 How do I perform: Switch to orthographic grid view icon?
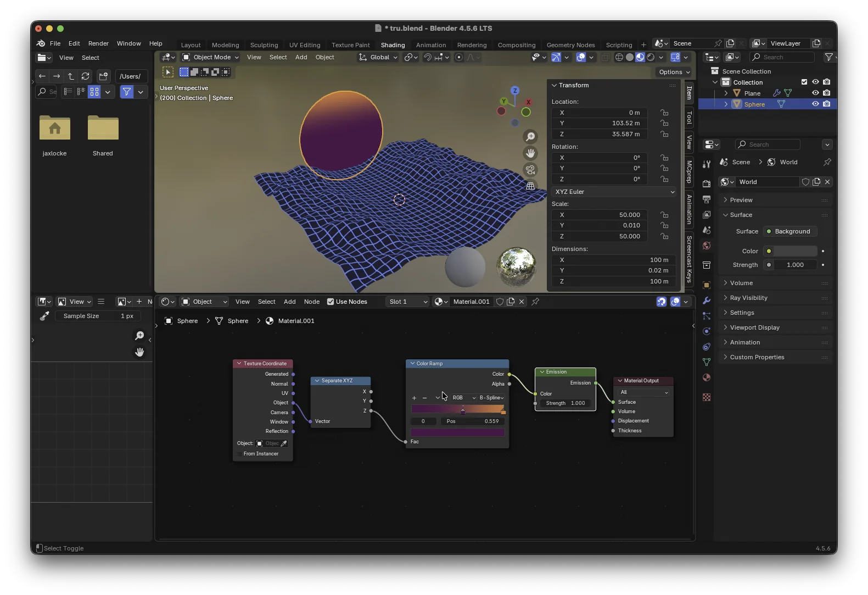coord(530,186)
